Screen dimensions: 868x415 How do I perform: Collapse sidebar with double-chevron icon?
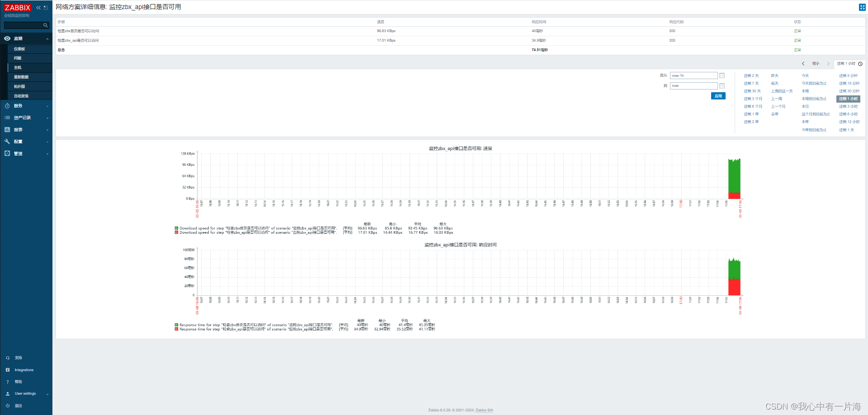tap(38, 8)
